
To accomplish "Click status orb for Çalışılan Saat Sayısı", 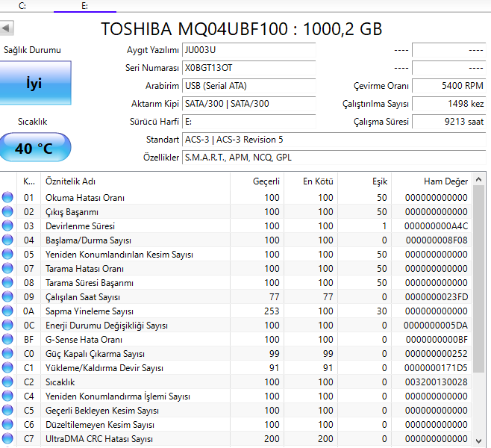I will coord(7,296).
